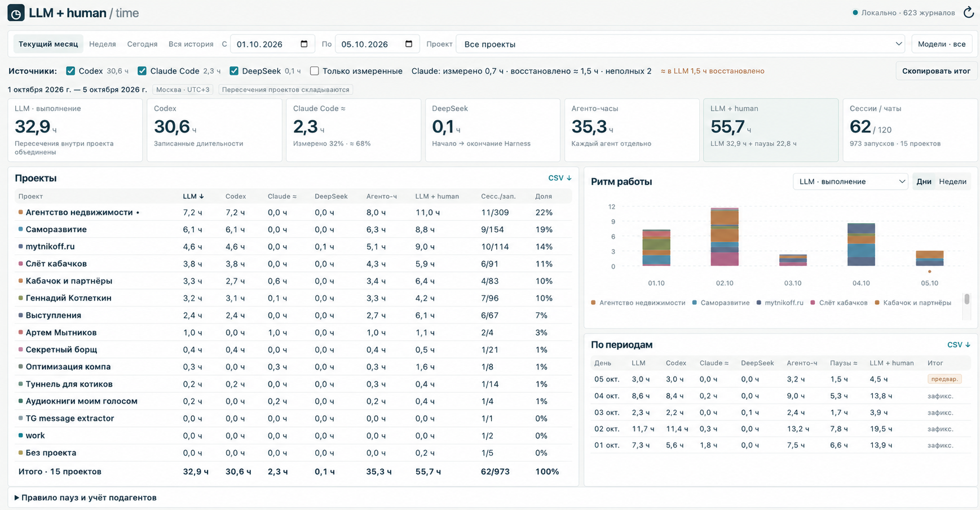Click the LLM + human summary card

coord(770,130)
